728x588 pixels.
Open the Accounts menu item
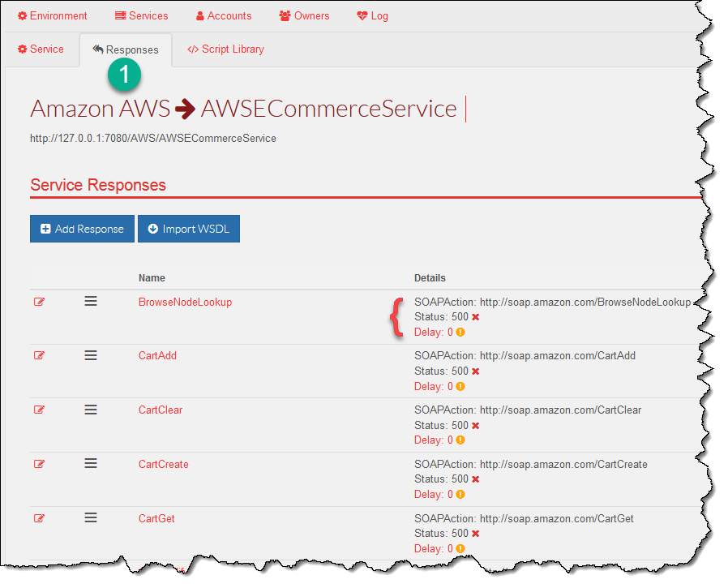click(x=224, y=15)
